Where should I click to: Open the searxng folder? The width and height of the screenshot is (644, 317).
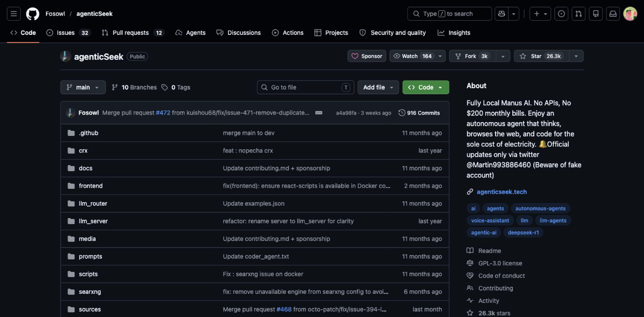pos(90,292)
